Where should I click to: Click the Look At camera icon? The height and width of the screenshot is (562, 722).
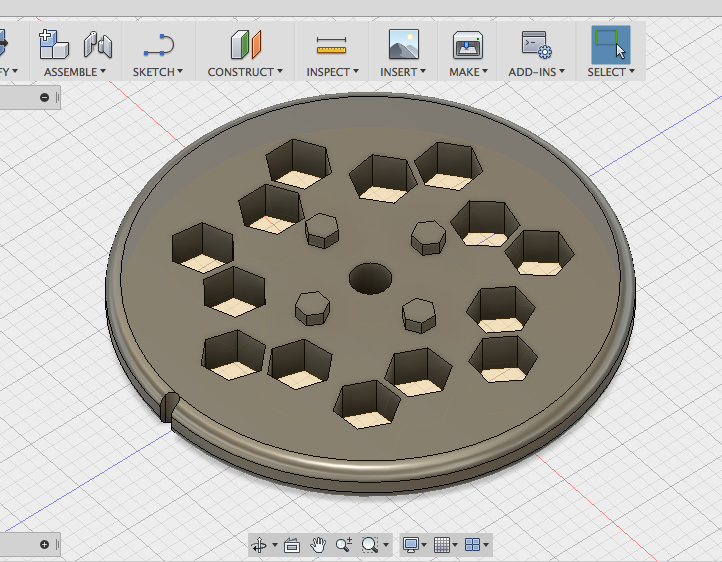[292, 545]
